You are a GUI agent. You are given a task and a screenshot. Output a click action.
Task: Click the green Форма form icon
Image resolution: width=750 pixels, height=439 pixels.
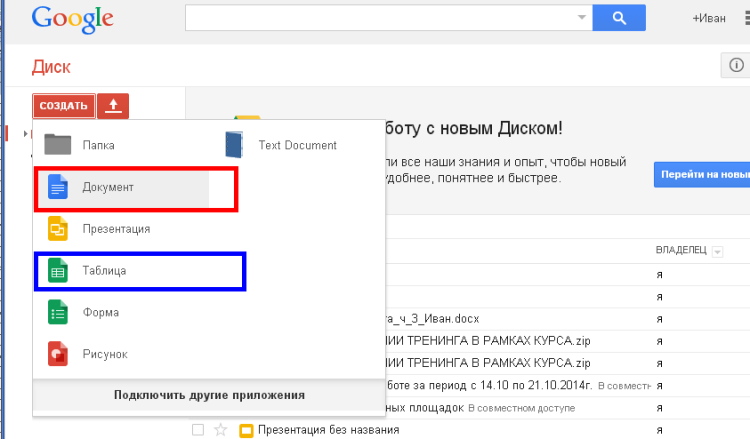pos(57,312)
